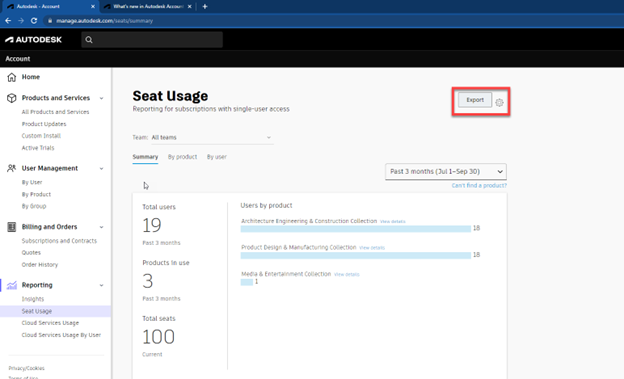Open a new browser tab
Viewport: 624px width, 379px height.
(205, 6)
